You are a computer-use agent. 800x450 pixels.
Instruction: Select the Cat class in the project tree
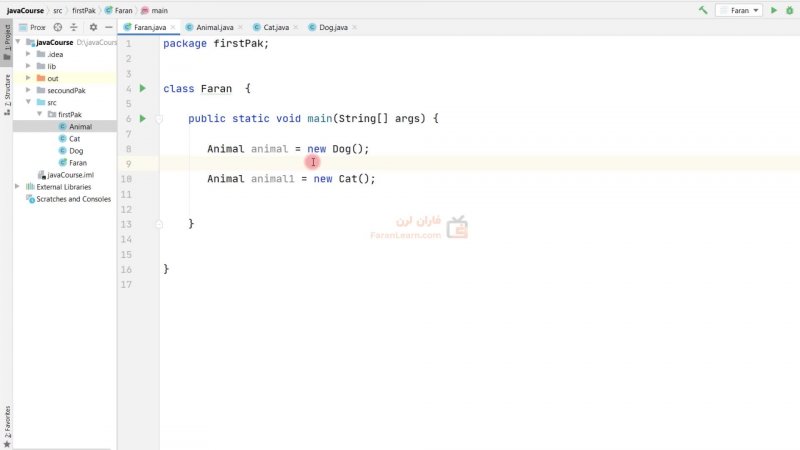point(74,139)
